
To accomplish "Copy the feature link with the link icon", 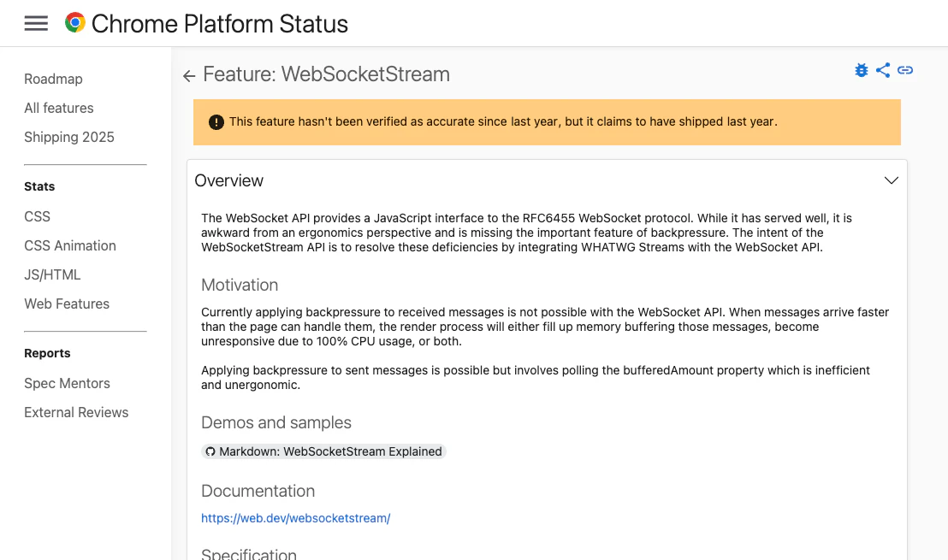I will pos(905,70).
